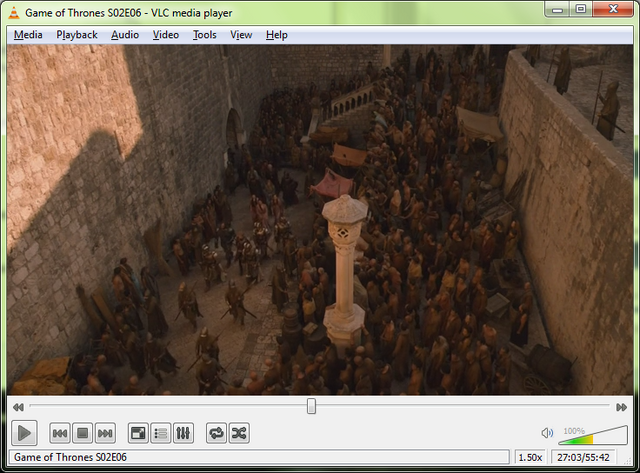
Task: Open the Video menu
Action: 166,35
